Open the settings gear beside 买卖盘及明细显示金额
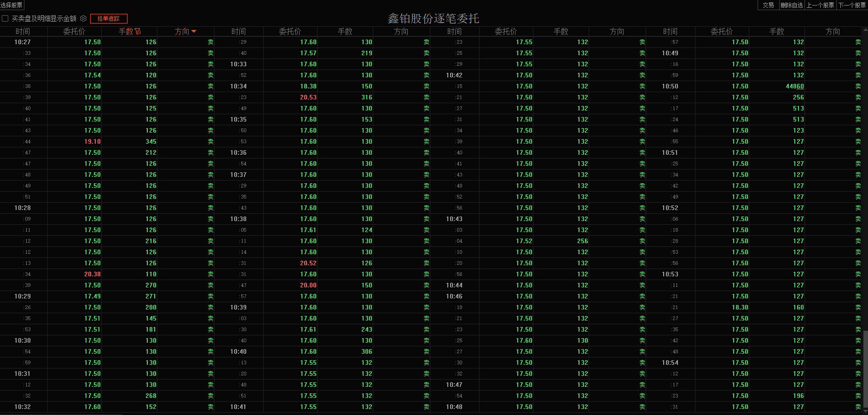 (x=83, y=18)
